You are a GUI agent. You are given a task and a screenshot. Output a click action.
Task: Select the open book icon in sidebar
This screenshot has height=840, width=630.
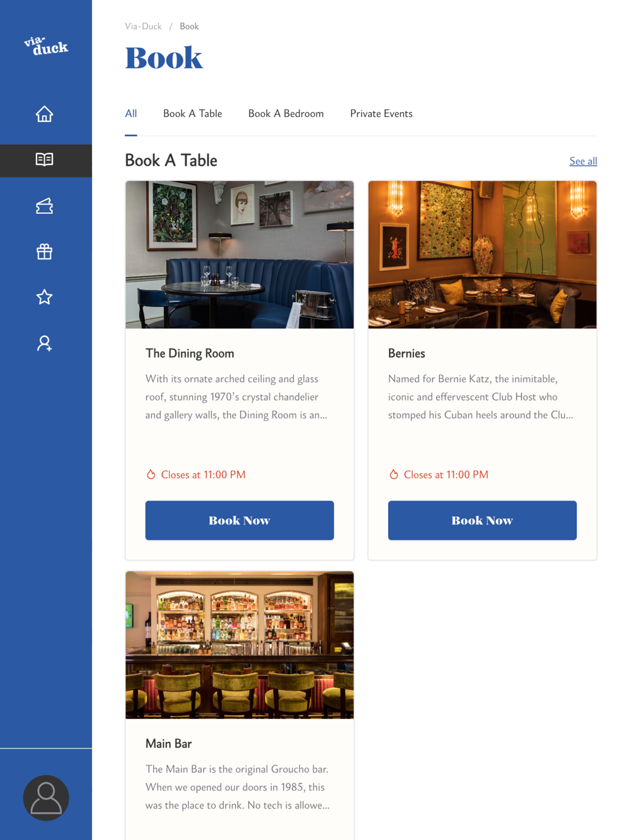point(44,160)
